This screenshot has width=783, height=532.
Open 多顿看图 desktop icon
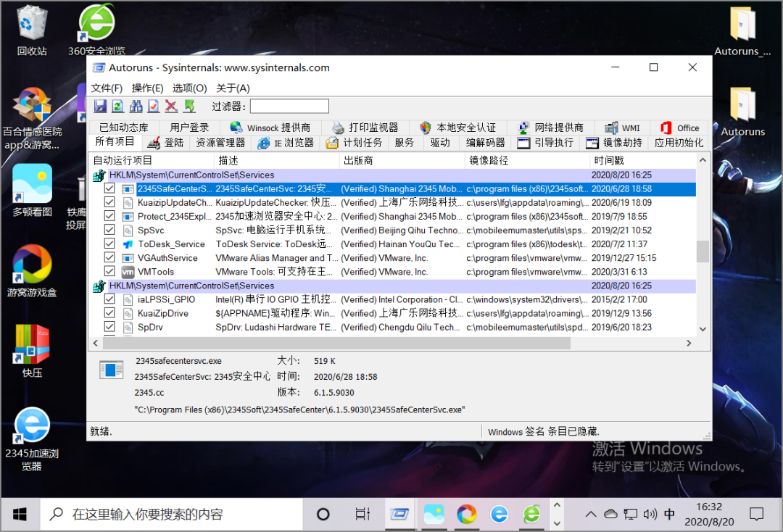point(31,183)
